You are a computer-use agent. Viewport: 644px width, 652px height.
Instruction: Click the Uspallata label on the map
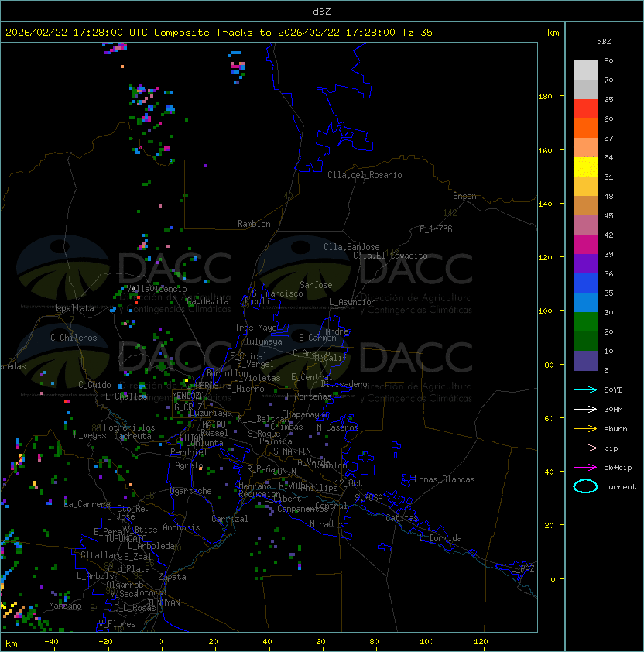[73, 308]
